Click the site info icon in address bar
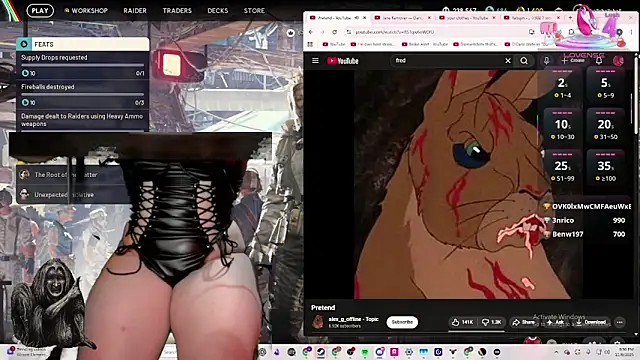 click(x=349, y=32)
